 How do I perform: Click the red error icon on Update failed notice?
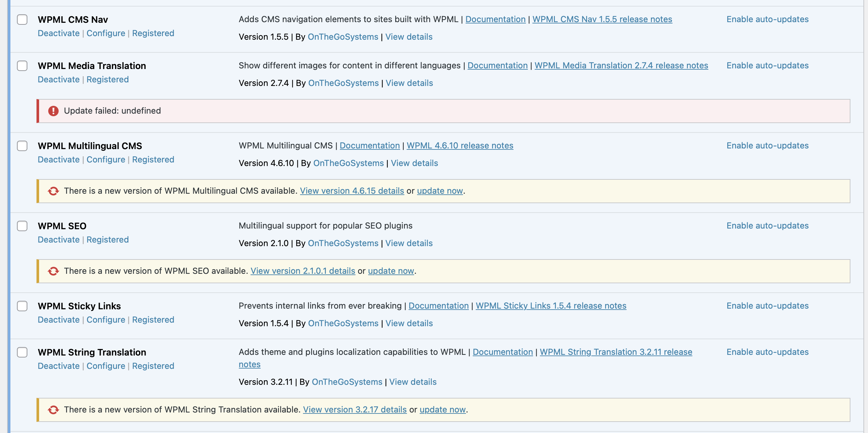[x=53, y=111]
